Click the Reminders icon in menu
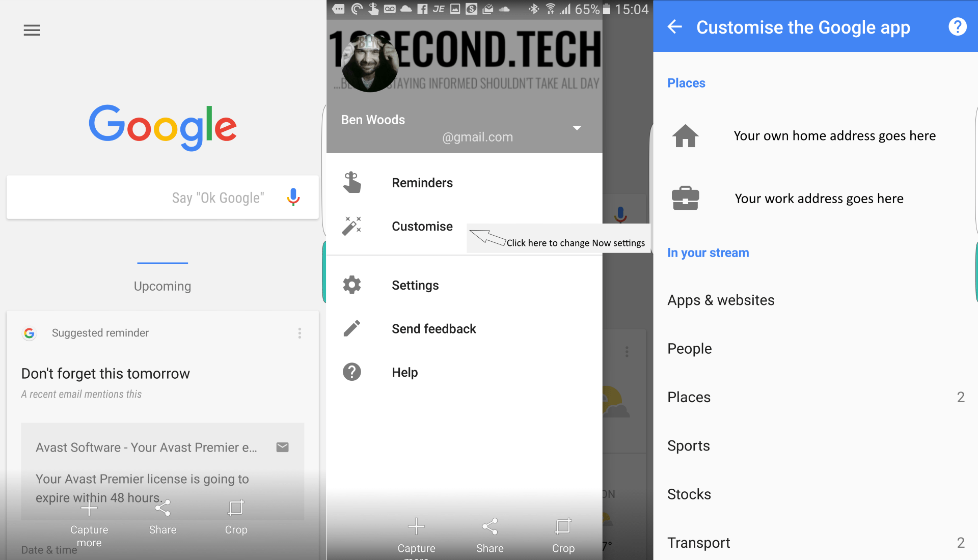Screen dimensions: 978x560 coord(350,182)
